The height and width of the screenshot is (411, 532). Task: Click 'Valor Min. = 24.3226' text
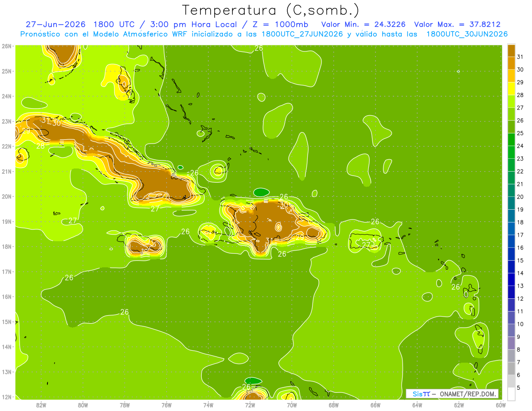(x=363, y=24)
